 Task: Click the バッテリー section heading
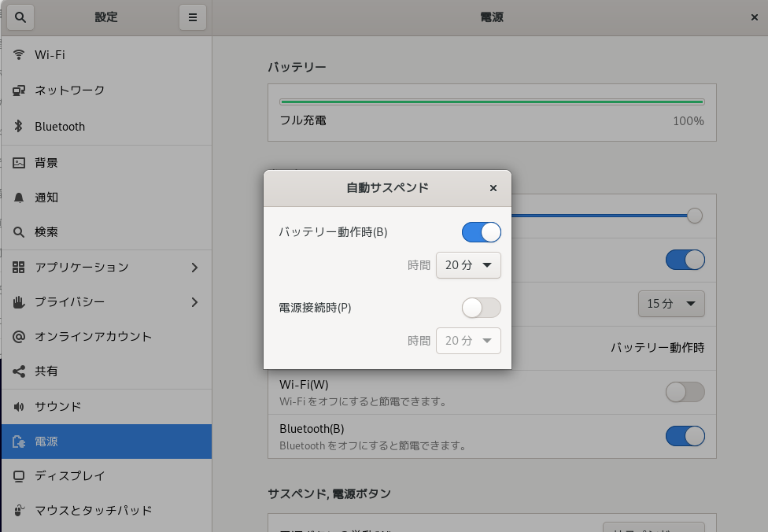click(297, 67)
